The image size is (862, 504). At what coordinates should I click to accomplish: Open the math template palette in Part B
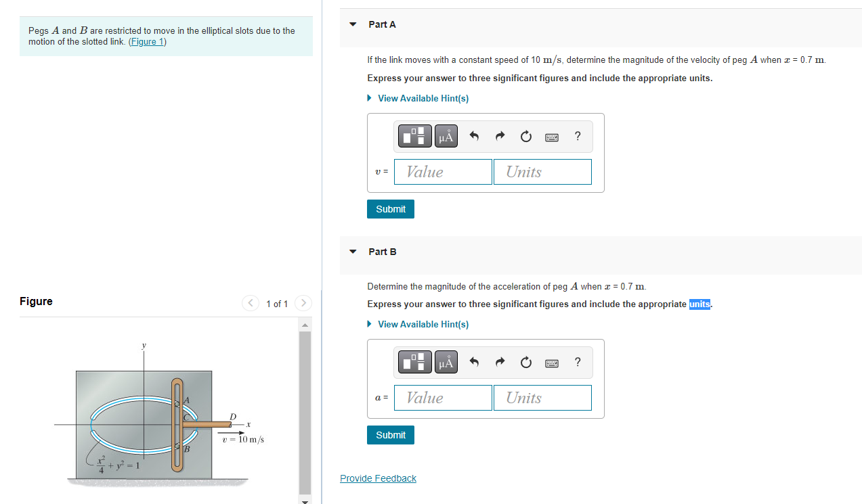[x=414, y=361]
